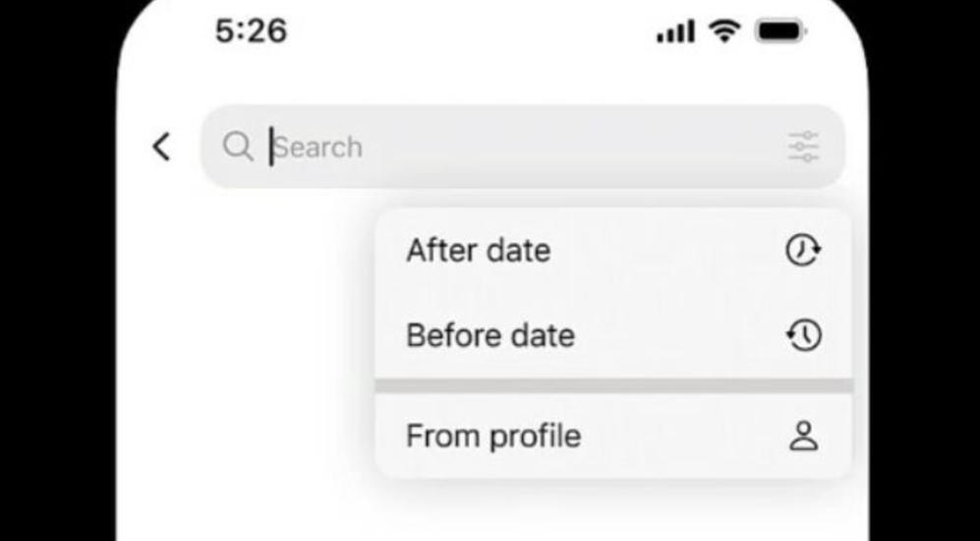Tap the battery indicator in status bar
Viewport: 980px width, 541px height.
click(780, 30)
